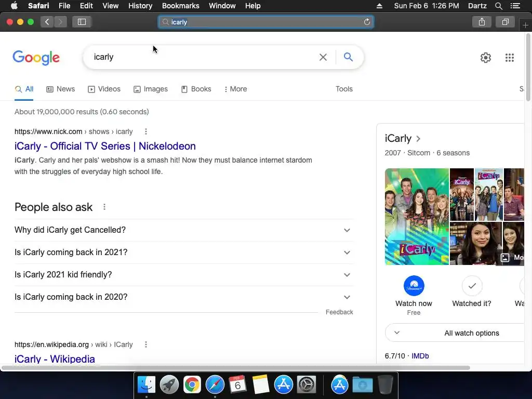Open the Share menu in the Safari toolbar
The height and width of the screenshot is (399, 532).
482,22
